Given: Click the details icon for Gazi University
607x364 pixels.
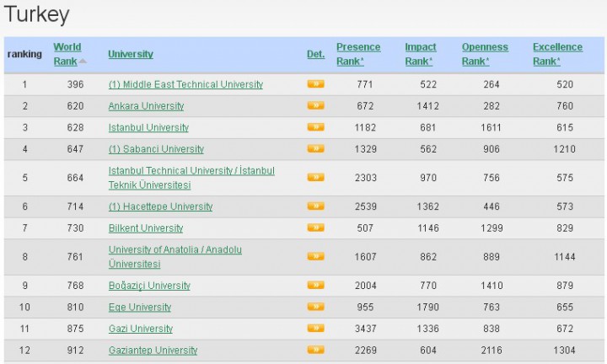Looking at the screenshot, I should [315, 329].
